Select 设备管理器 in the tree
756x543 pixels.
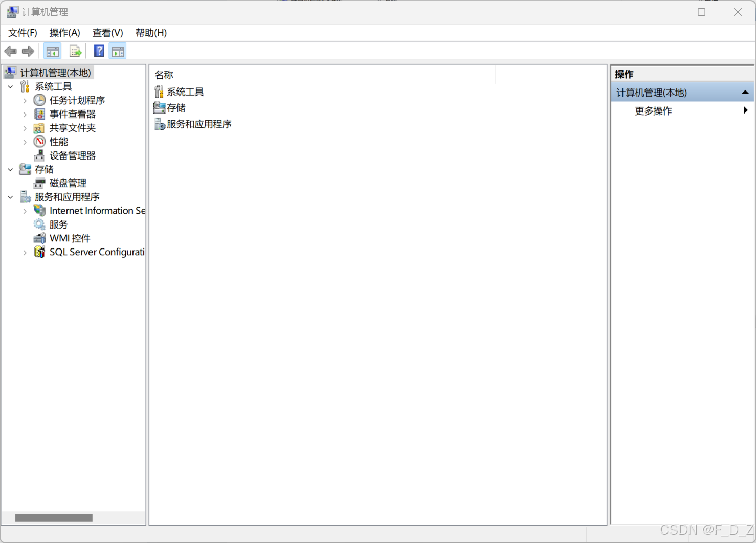coord(72,155)
